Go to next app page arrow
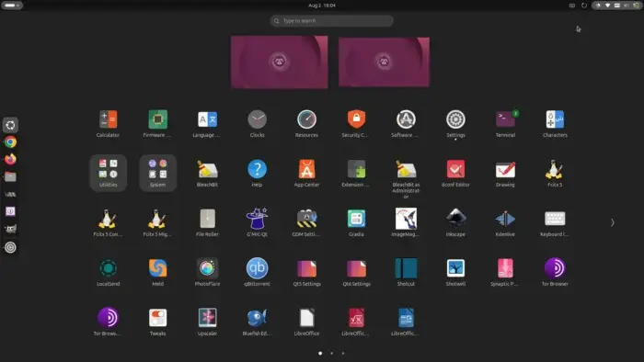Screen dimensions: 644x362 pyautogui.click(x=612, y=222)
